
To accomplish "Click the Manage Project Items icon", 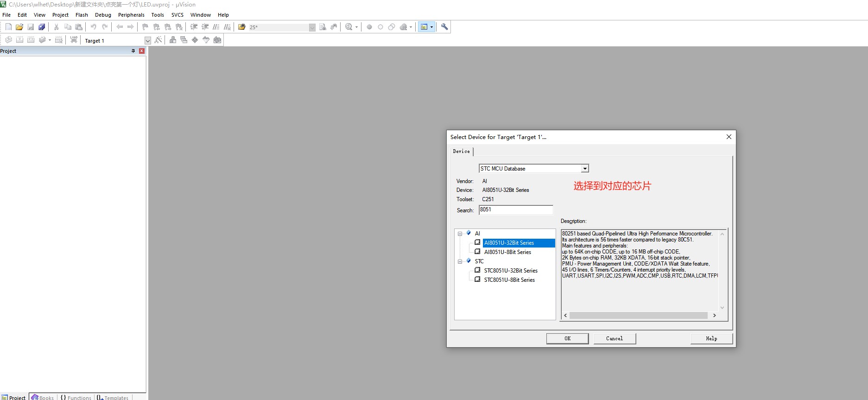I will [x=172, y=40].
